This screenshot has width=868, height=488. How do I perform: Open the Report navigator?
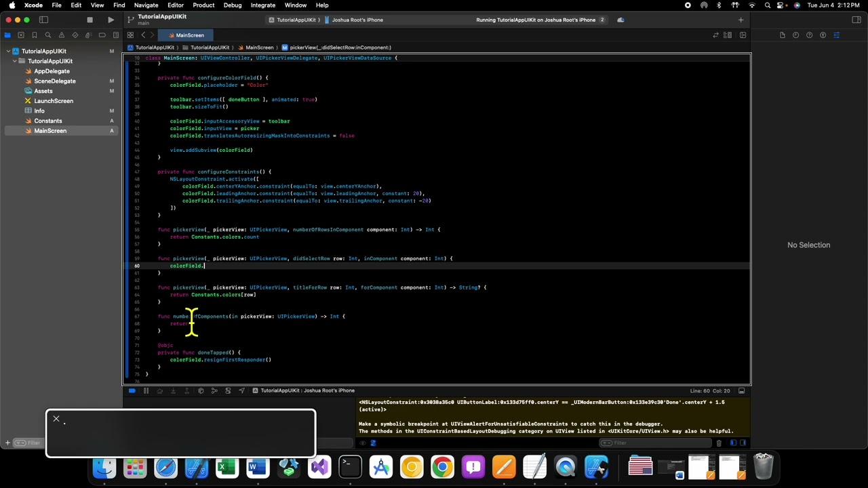[x=116, y=35]
